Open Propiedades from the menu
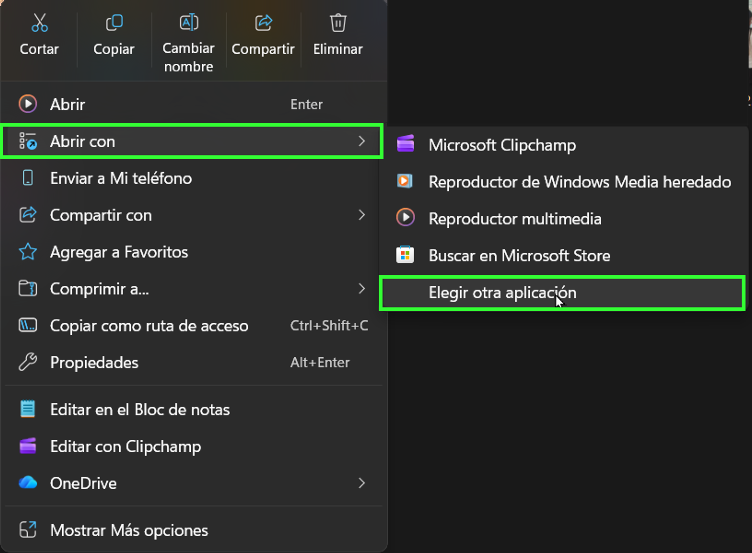 [x=193, y=363]
